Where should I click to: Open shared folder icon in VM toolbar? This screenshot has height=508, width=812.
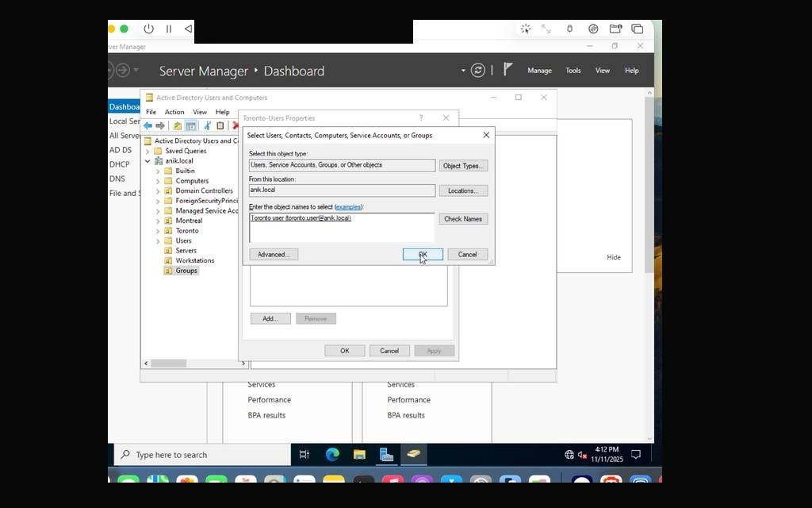(x=615, y=29)
